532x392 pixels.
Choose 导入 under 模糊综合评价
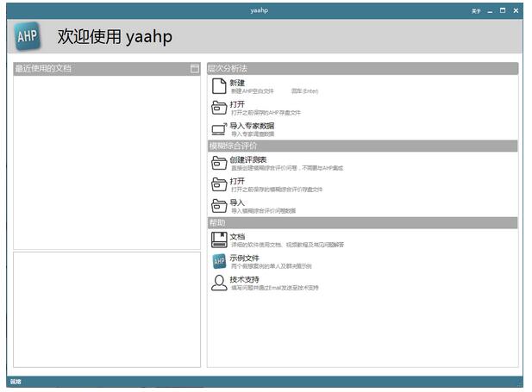pos(237,202)
